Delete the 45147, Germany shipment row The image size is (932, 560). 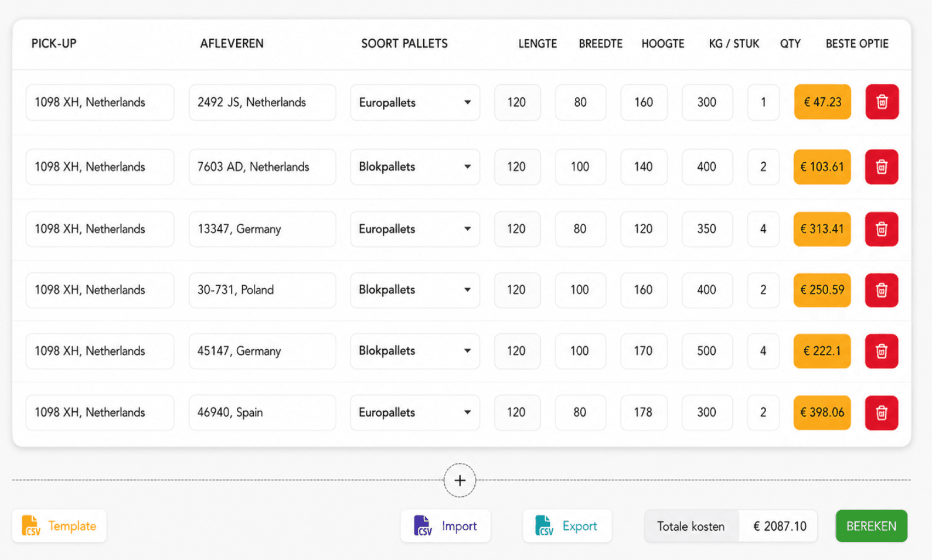pos(882,351)
